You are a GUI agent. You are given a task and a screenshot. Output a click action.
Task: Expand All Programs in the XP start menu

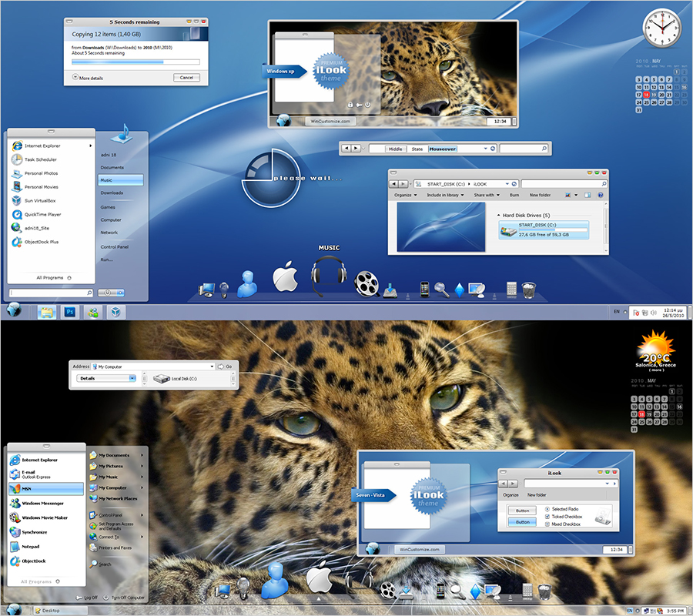[40, 581]
